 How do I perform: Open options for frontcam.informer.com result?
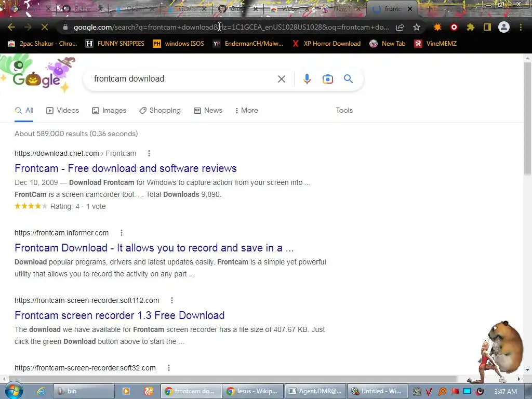[122, 233]
